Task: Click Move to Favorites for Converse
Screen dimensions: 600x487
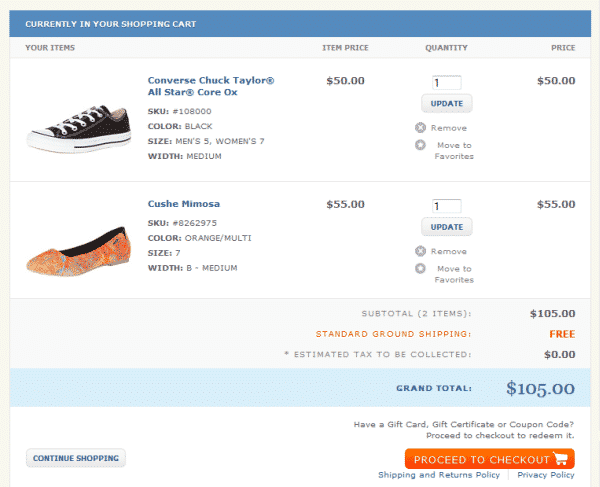Action: click(x=454, y=151)
